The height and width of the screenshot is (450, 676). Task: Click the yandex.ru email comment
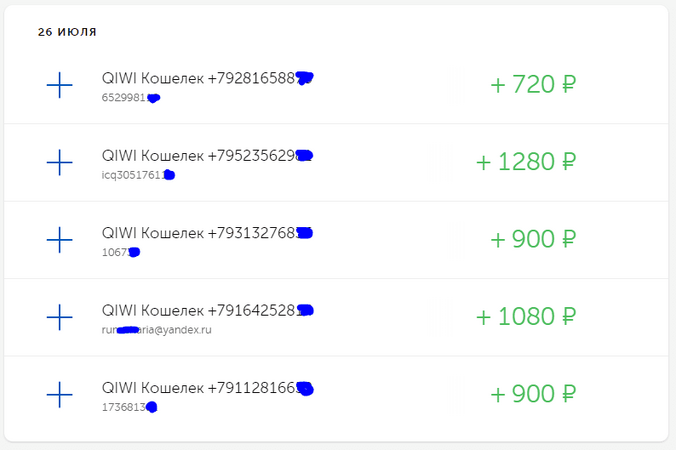tap(156, 330)
